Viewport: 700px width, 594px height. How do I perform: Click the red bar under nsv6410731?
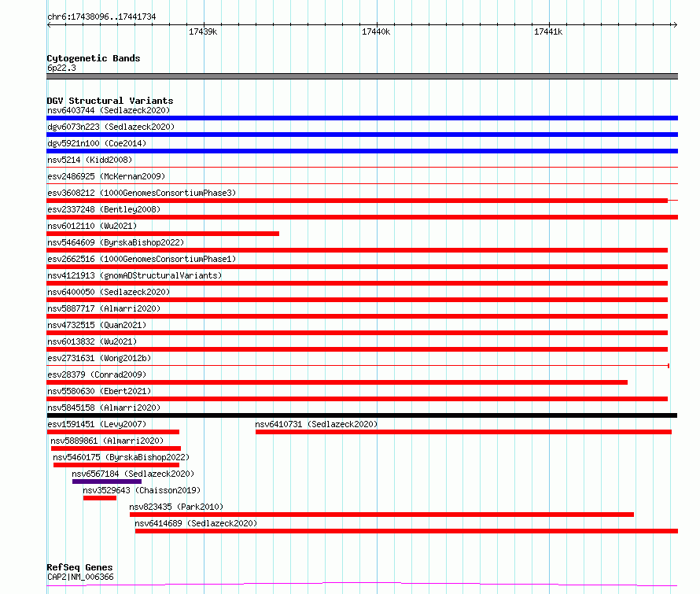click(x=463, y=432)
